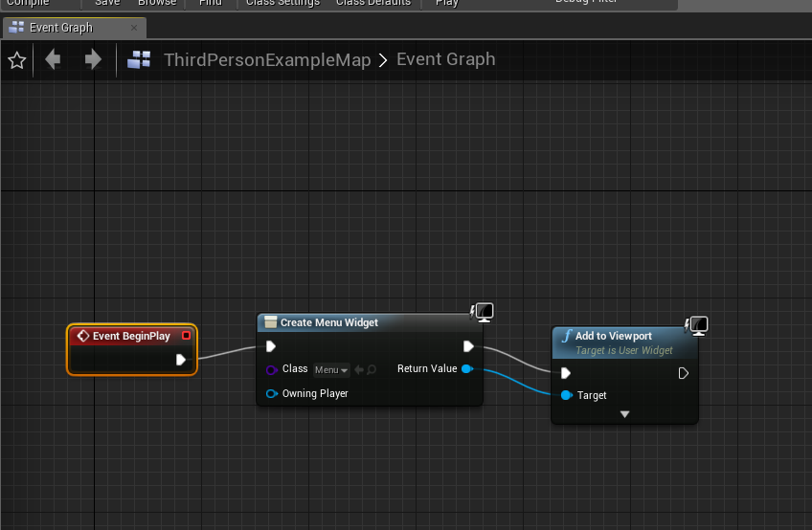Click the use-selected-asset arrow beside Class
Viewport: 812px width, 530px height.
(359, 369)
